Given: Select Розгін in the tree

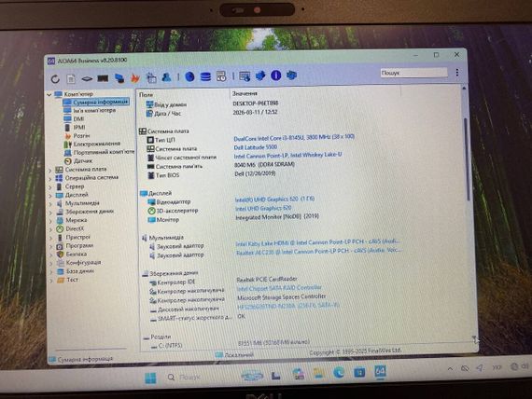Looking at the screenshot, I should (x=81, y=136).
